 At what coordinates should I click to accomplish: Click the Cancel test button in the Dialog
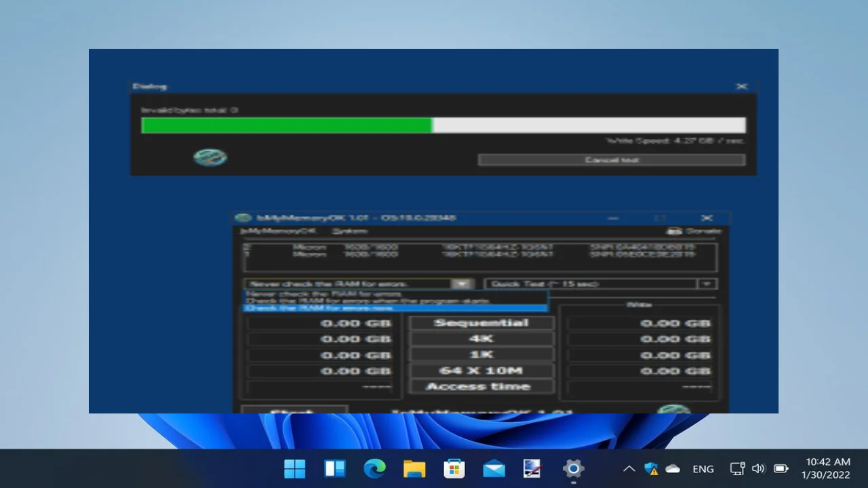[x=612, y=160]
